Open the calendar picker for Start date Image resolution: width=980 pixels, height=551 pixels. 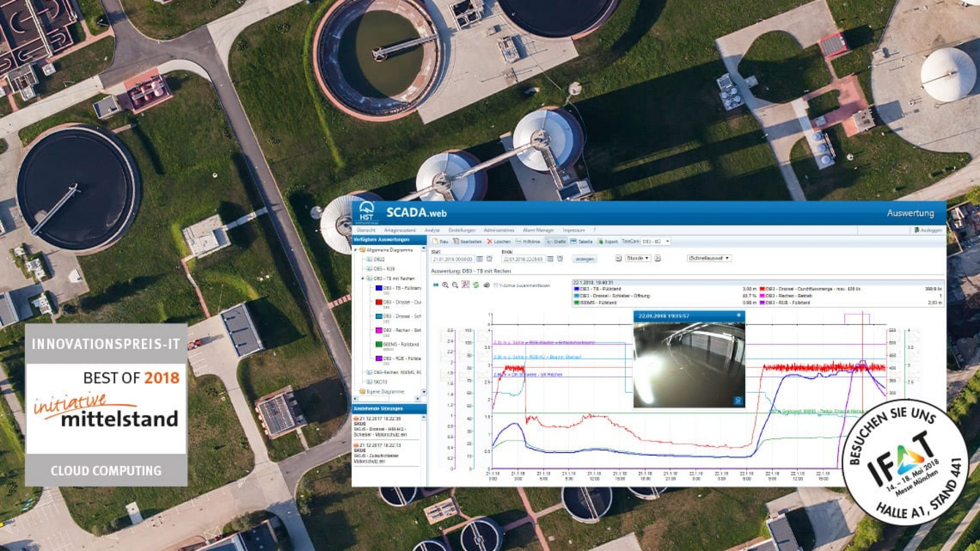479,259
